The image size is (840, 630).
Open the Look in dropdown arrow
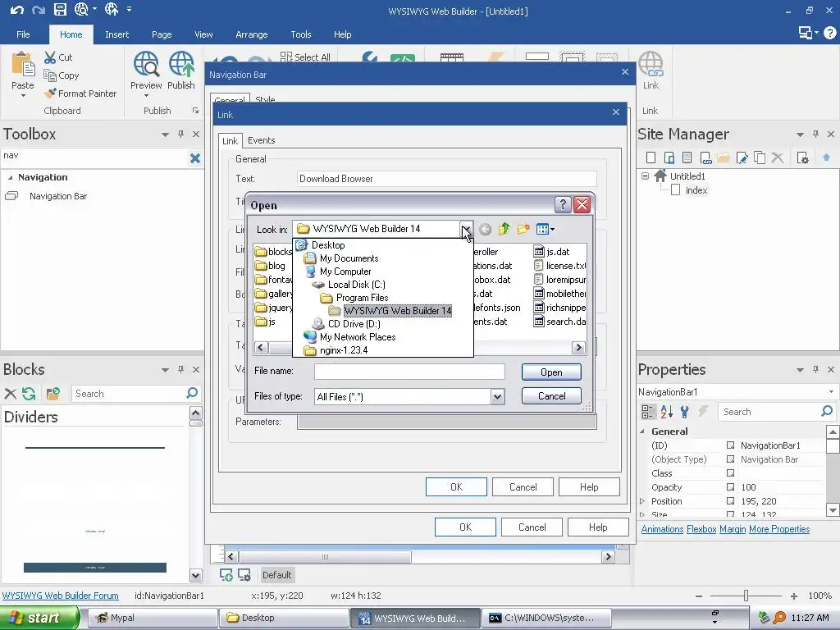466,230
